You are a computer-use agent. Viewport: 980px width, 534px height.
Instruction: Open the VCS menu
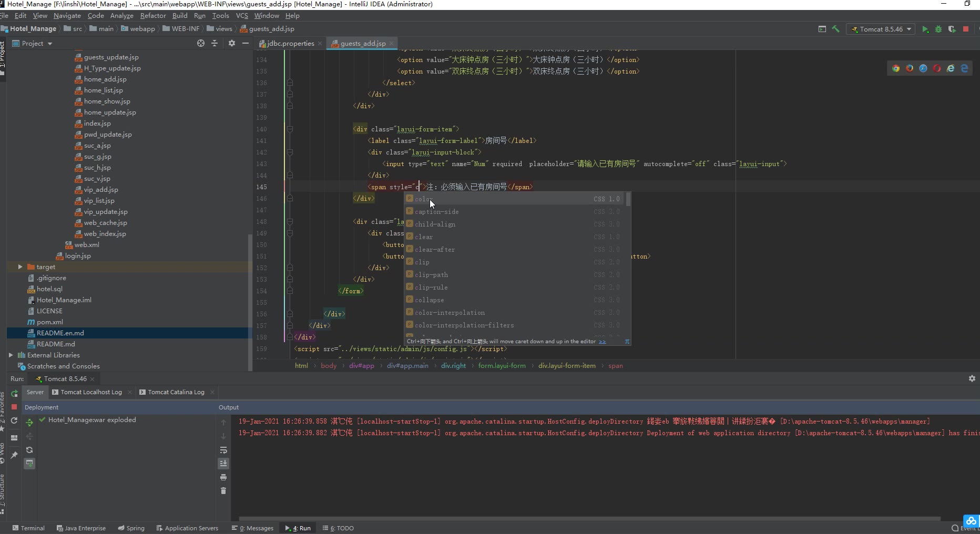pos(242,16)
